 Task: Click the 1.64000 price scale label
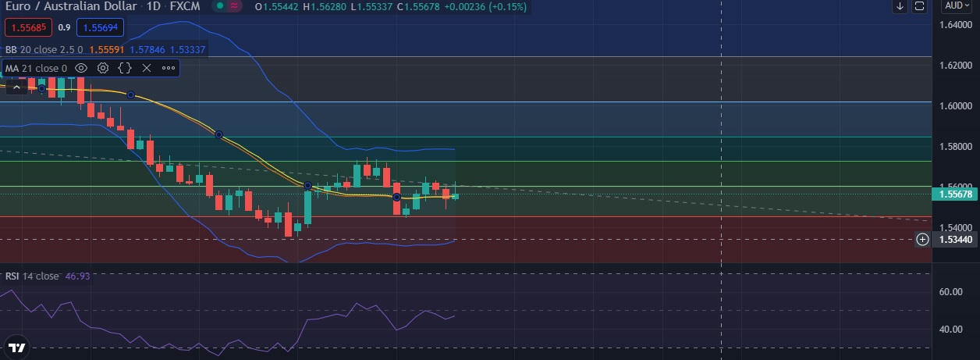(956, 25)
